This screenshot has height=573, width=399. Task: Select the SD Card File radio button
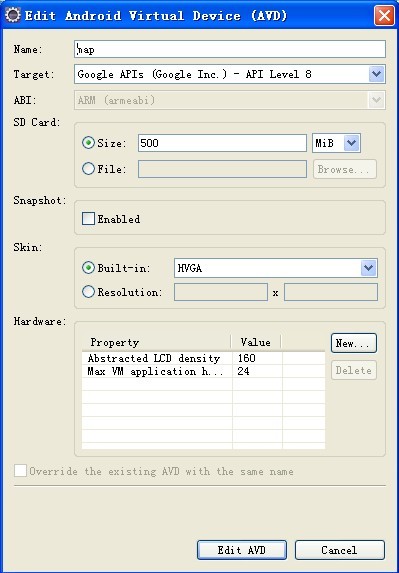click(89, 169)
